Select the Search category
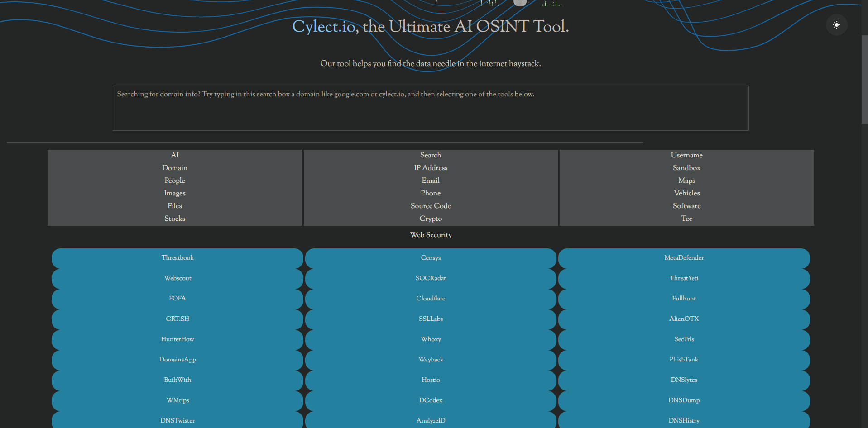868x428 pixels. coord(431,155)
